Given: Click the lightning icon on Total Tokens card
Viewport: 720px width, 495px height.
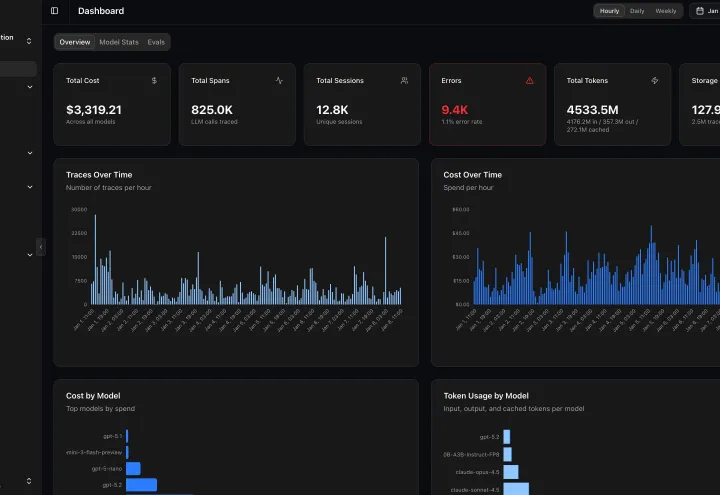Looking at the screenshot, I should pyautogui.click(x=654, y=80).
